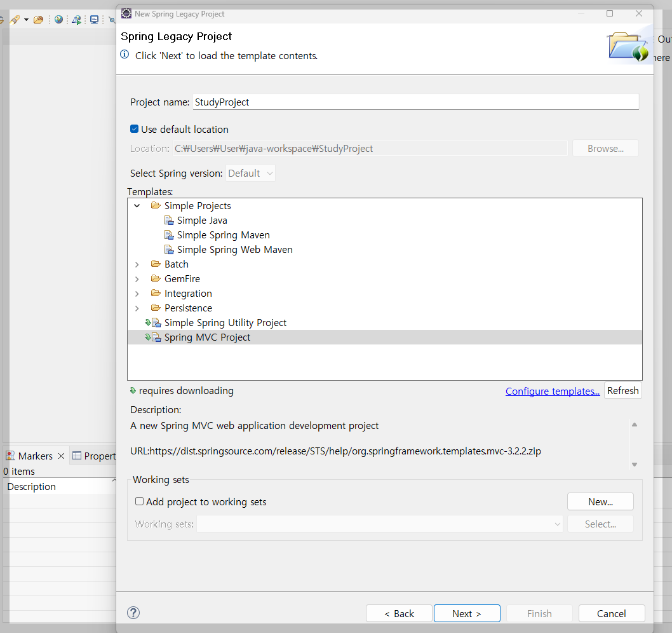672x633 pixels.
Task: Click the disabled Location path field
Action: coord(370,148)
